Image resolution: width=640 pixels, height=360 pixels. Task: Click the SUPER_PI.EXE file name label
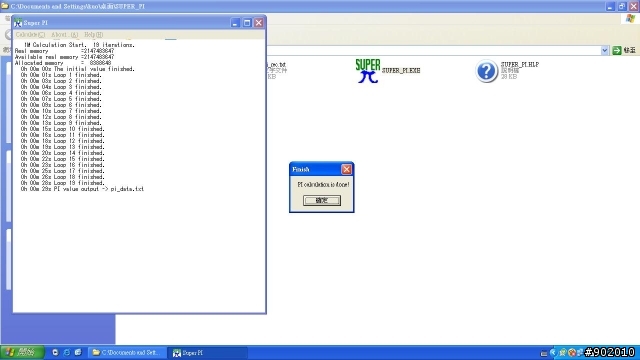tap(401, 71)
